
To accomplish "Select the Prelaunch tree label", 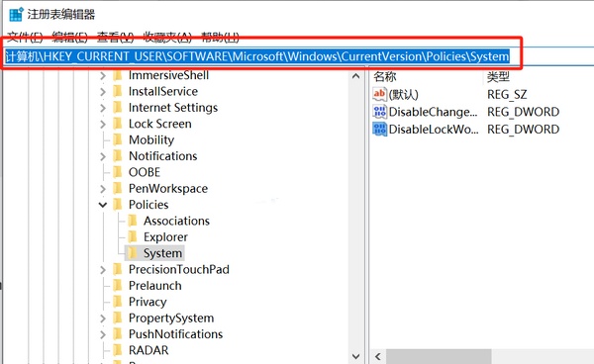I will click(x=155, y=285).
